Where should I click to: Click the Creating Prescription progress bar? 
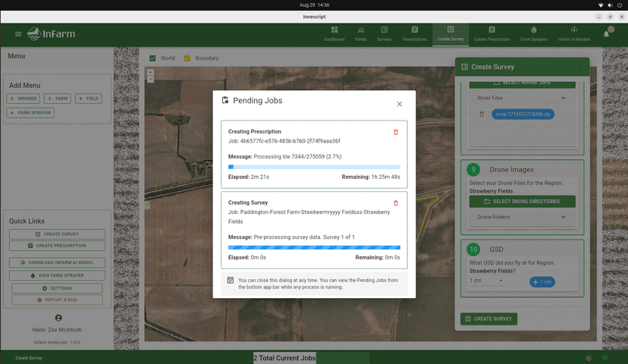(x=314, y=167)
